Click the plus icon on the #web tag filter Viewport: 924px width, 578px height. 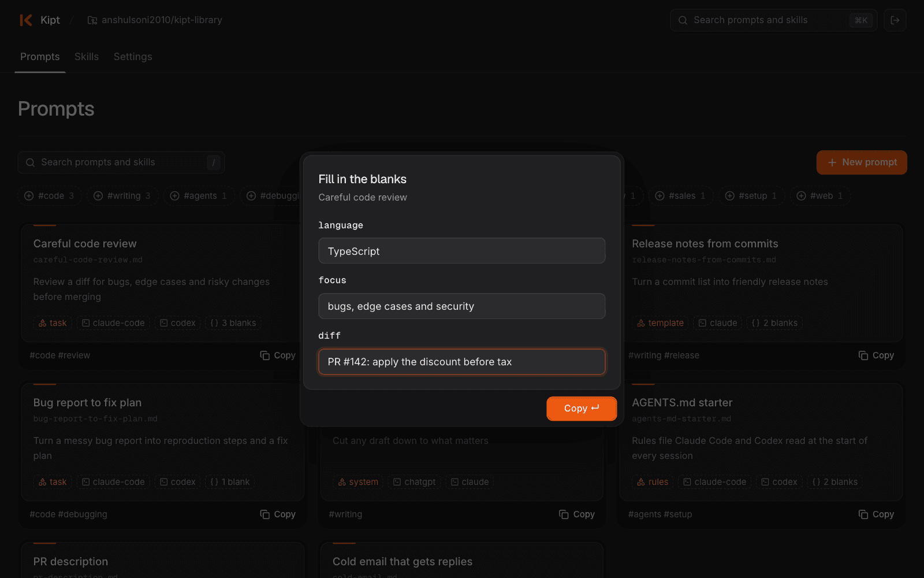(x=801, y=196)
